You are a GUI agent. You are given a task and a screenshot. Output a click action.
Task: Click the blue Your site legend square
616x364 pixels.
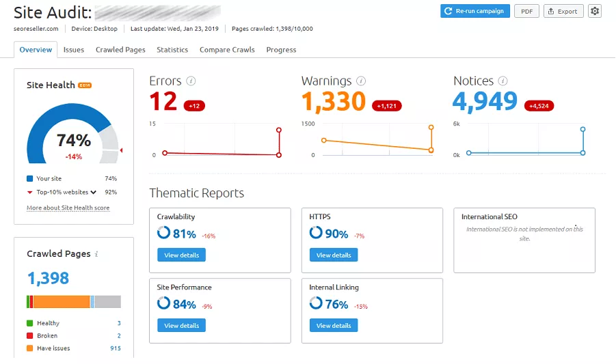tap(29, 178)
